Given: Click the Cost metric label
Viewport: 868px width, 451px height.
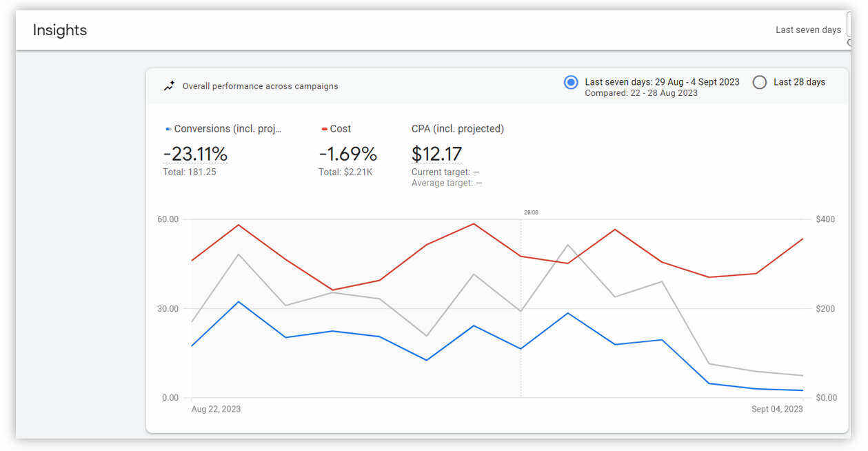Looking at the screenshot, I should pos(341,129).
